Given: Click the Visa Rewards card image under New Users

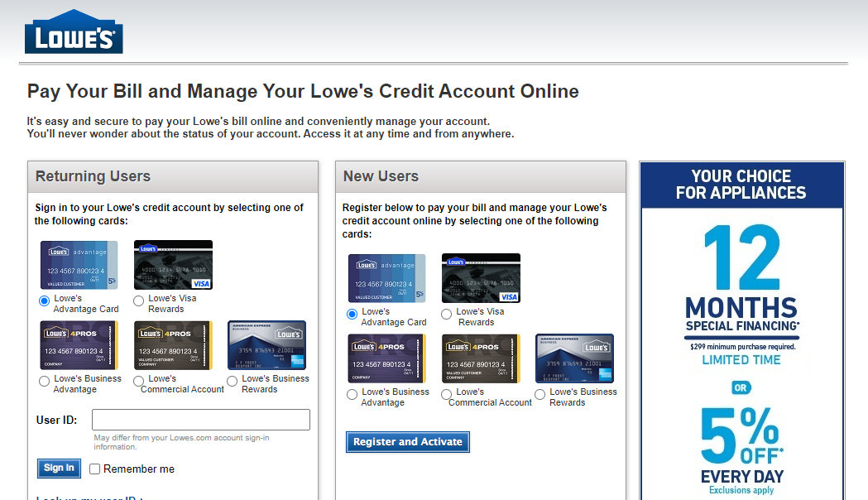Looking at the screenshot, I should click(481, 278).
